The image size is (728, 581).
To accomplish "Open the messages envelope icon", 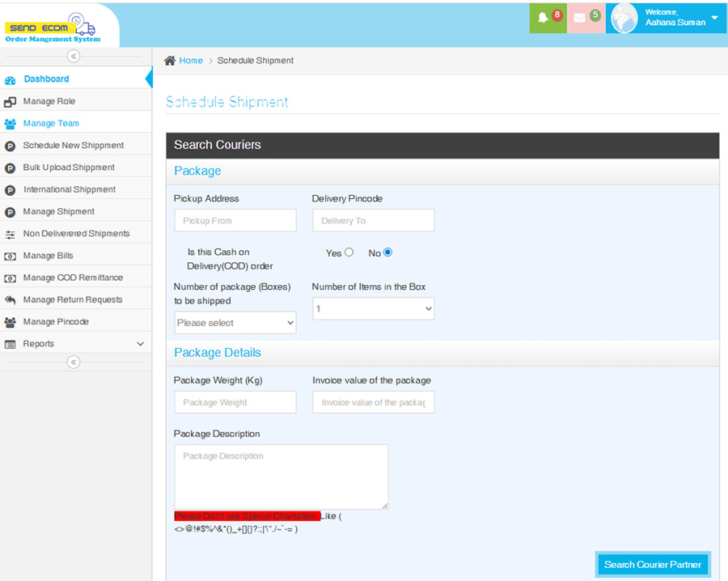I will (579, 18).
